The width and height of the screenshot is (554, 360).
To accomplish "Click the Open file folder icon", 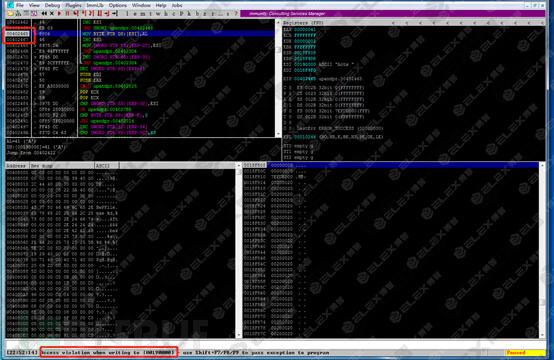I will click(10, 14).
